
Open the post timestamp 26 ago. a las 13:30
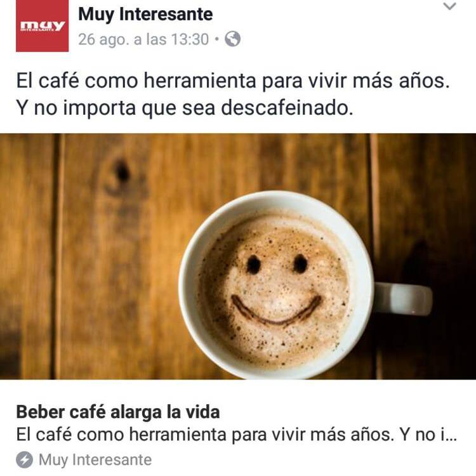[x=143, y=39]
